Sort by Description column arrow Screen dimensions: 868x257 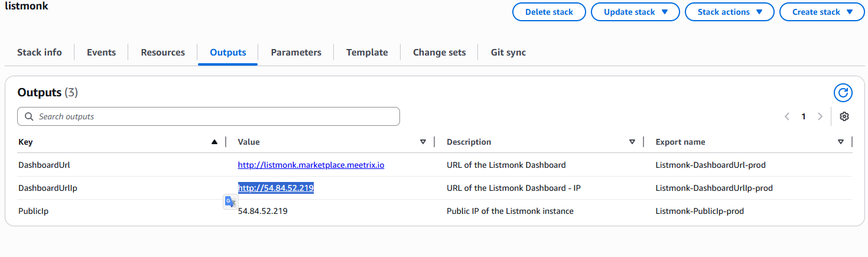coord(632,142)
